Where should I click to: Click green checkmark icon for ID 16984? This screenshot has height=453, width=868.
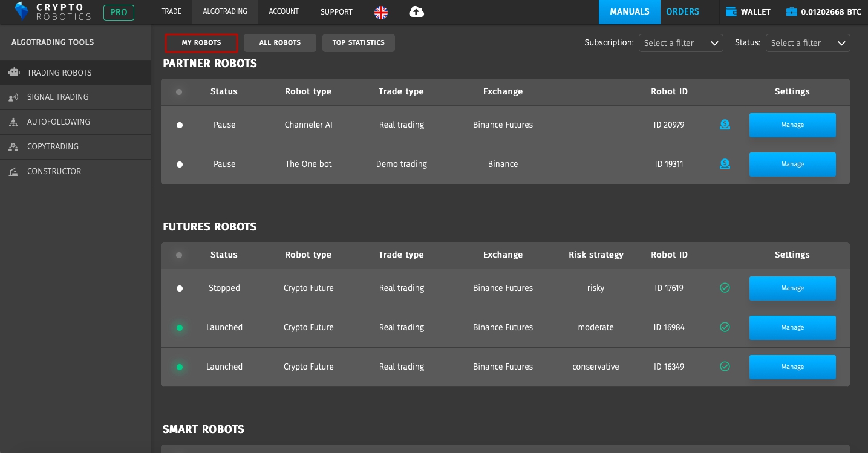tap(725, 327)
